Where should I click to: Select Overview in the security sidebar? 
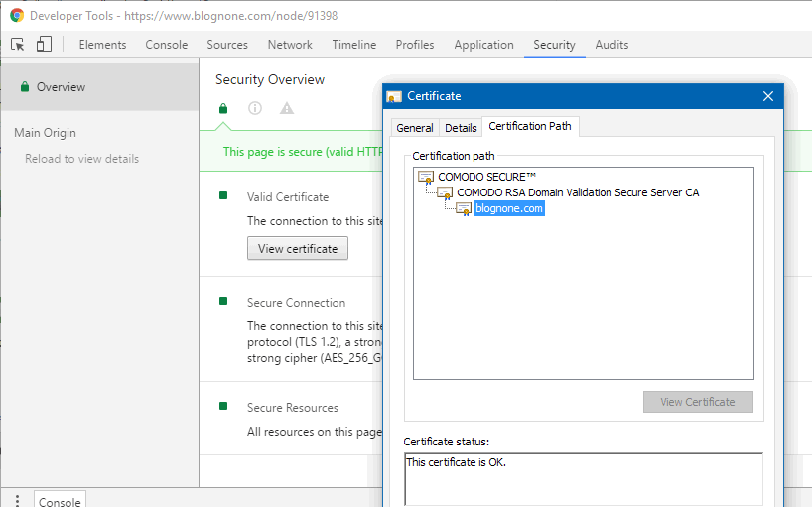(x=100, y=87)
